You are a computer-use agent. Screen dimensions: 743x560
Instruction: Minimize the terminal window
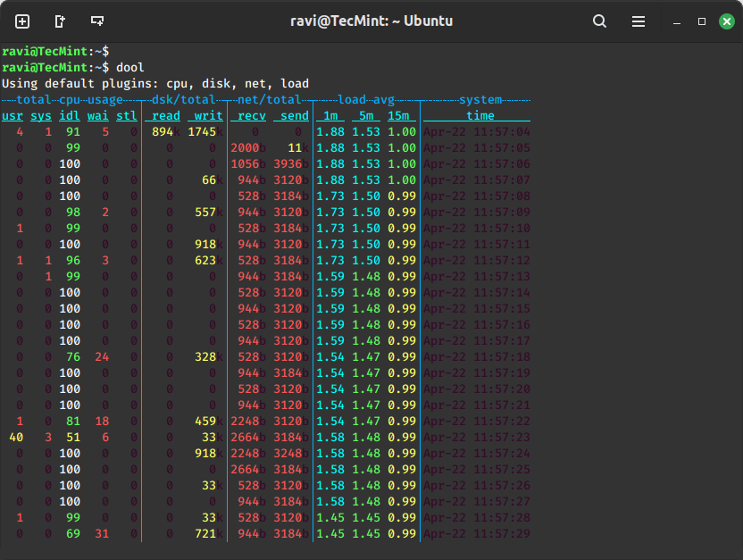point(677,21)
